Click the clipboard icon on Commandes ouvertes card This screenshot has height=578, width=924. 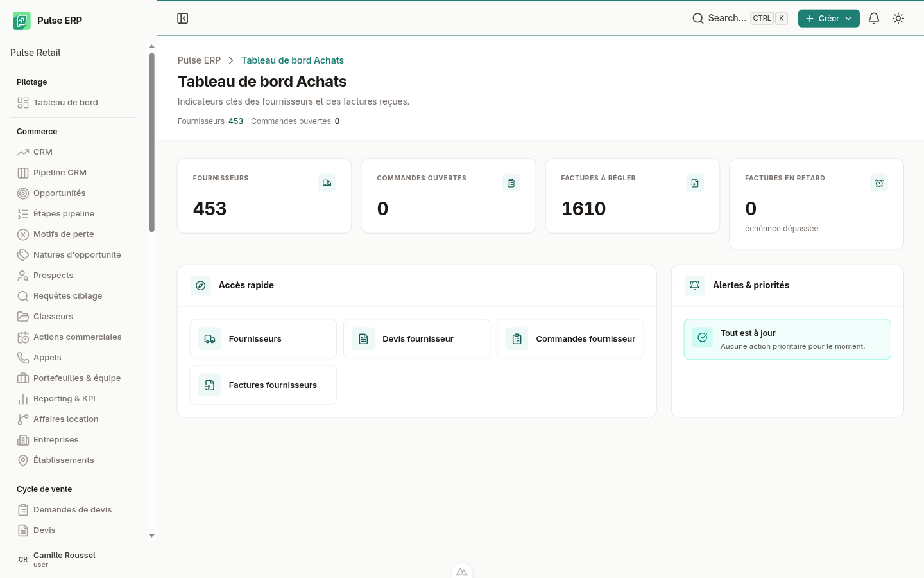511,183
